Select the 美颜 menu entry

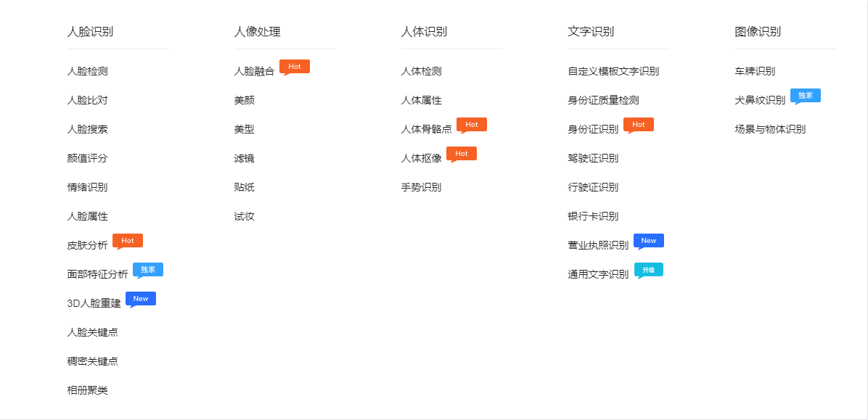tap(244, 100)
